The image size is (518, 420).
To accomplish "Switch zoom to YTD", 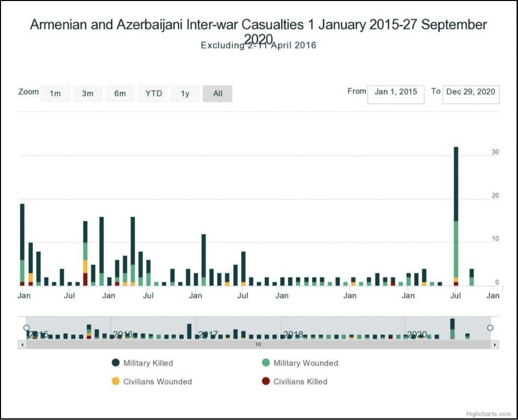I will (153, 94).
